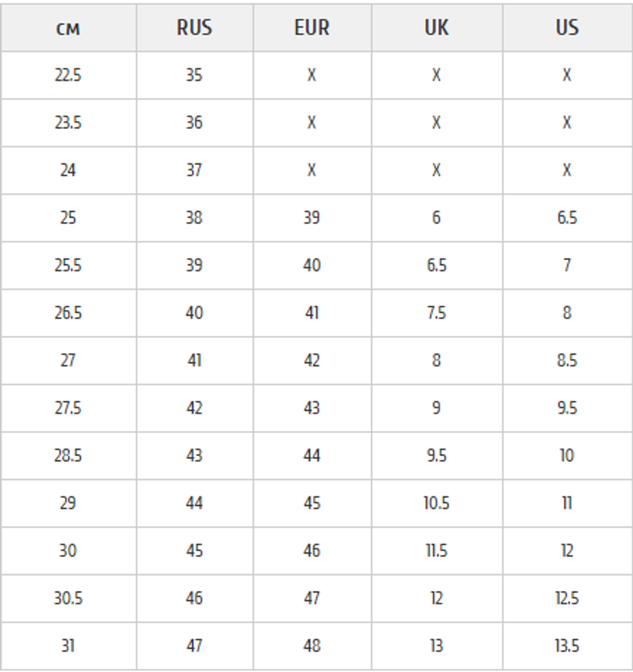
Task: Click the EUR X cell in the 24 cm row
Action: coord(311,170)
